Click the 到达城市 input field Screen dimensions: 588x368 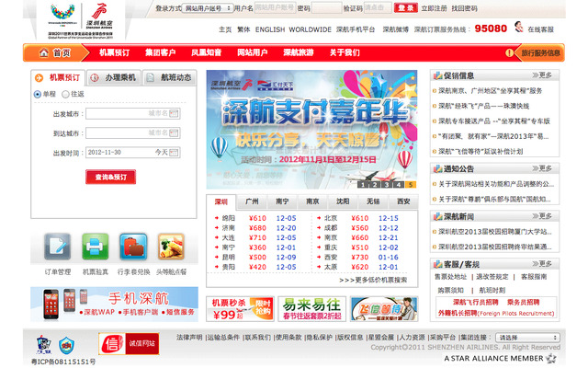tap(132, 132)
